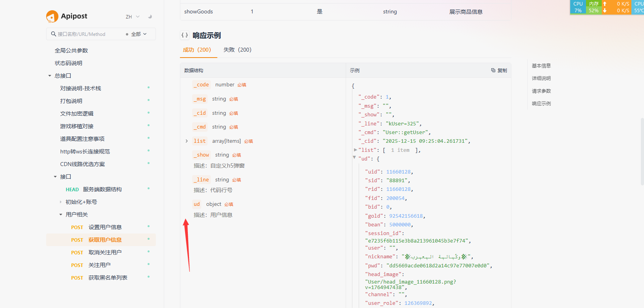Open http转ws长连接规范 document
The image size is (644, 308).
click(x=85, y=151)
